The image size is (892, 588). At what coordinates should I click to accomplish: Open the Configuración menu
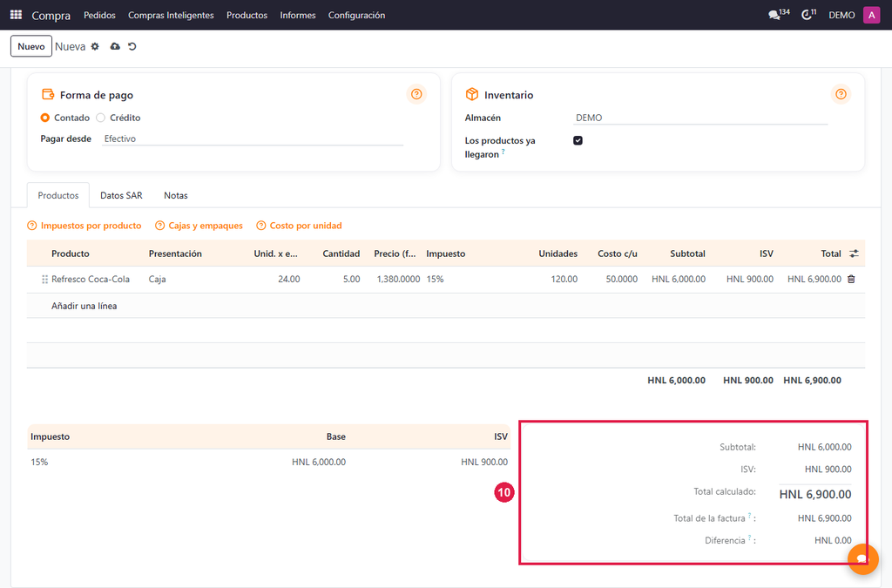pos(356,16)
